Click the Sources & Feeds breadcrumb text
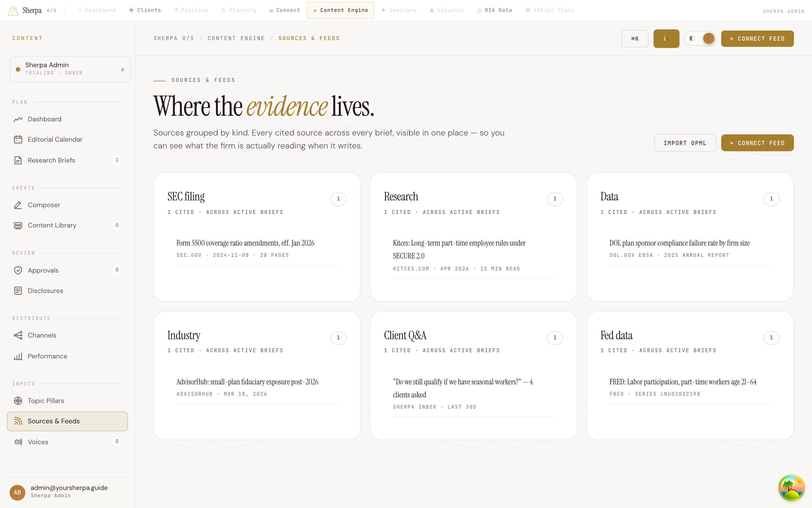Image resolution: width=812 pixels, height=508 pixels. click(309, 38)
